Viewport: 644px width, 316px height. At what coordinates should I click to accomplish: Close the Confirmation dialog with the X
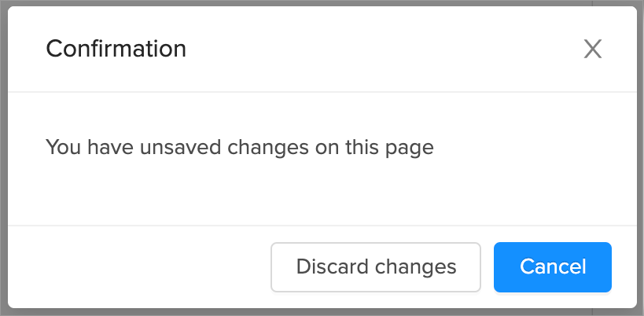tap(592, 50)
